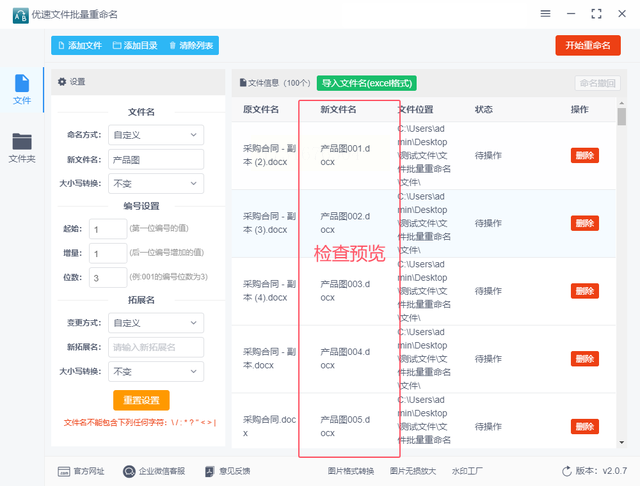640x486 pixels.
Task: Click the 新拓展名 input field
Action: tap(156, 347)
